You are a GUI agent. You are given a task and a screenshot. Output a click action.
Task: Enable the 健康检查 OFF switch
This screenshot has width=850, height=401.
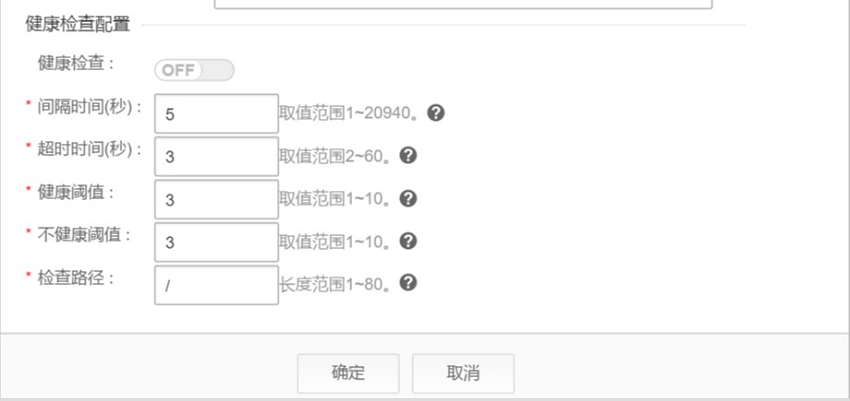point(194,70)
